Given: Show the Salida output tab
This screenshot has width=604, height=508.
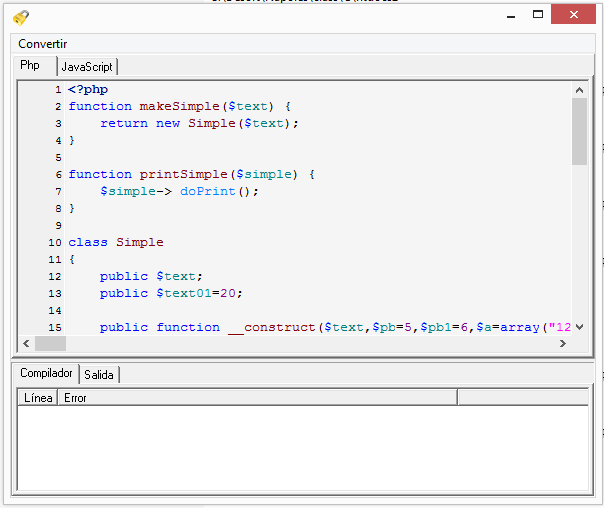Looking at the screenshot, I should pyautogui.click(x=99, y=375).
